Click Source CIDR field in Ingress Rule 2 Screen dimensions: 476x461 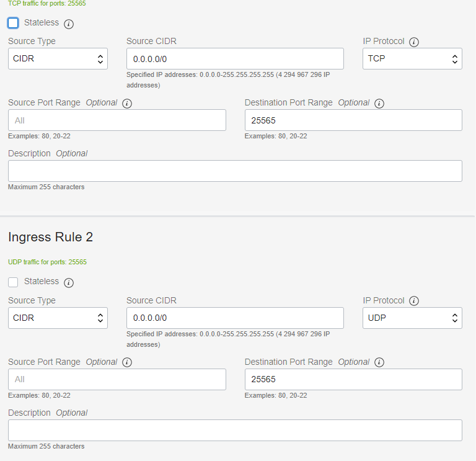tap(235, 318)
